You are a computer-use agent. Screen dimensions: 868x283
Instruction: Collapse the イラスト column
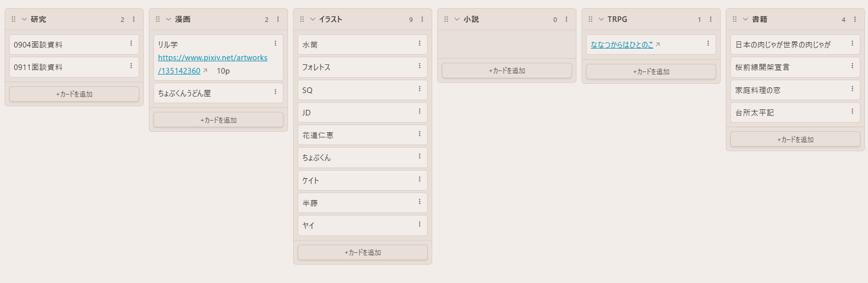click(x=313, y=19)
